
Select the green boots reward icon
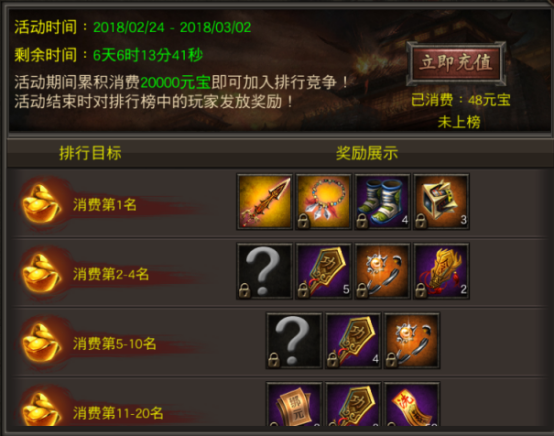383,202
